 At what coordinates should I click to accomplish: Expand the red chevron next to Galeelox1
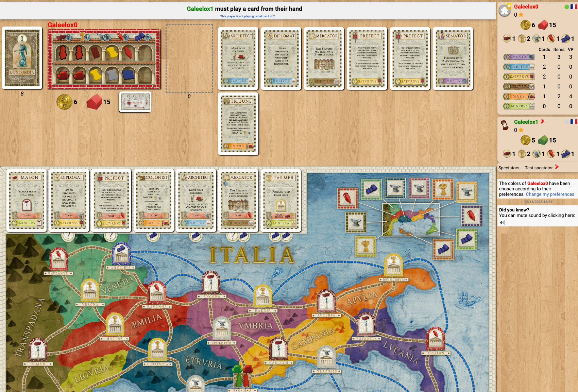tap(543, 121)
